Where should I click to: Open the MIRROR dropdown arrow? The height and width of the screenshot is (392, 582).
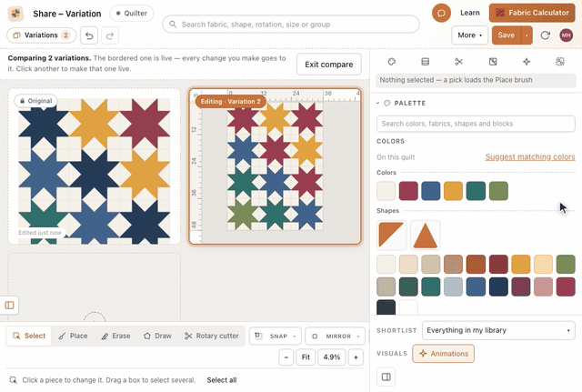click(x=358, y=337)
